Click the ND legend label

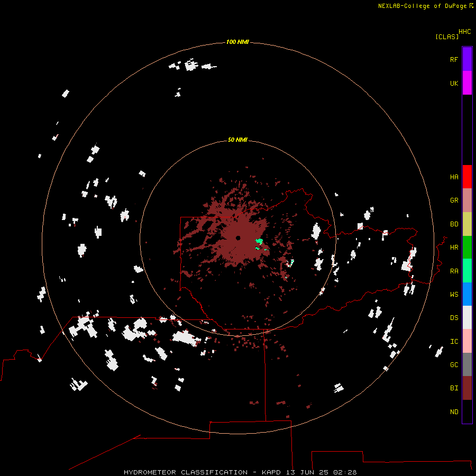click(x=454, y=412)
